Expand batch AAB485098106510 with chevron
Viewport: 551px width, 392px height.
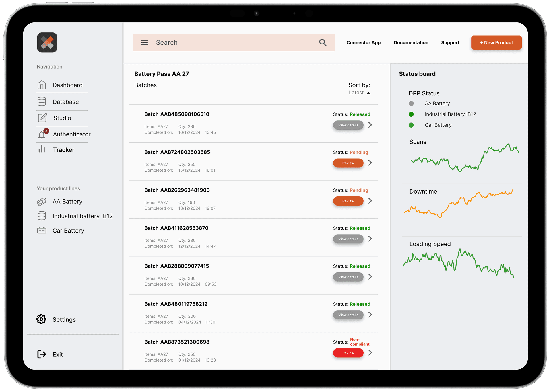point(370,125)
